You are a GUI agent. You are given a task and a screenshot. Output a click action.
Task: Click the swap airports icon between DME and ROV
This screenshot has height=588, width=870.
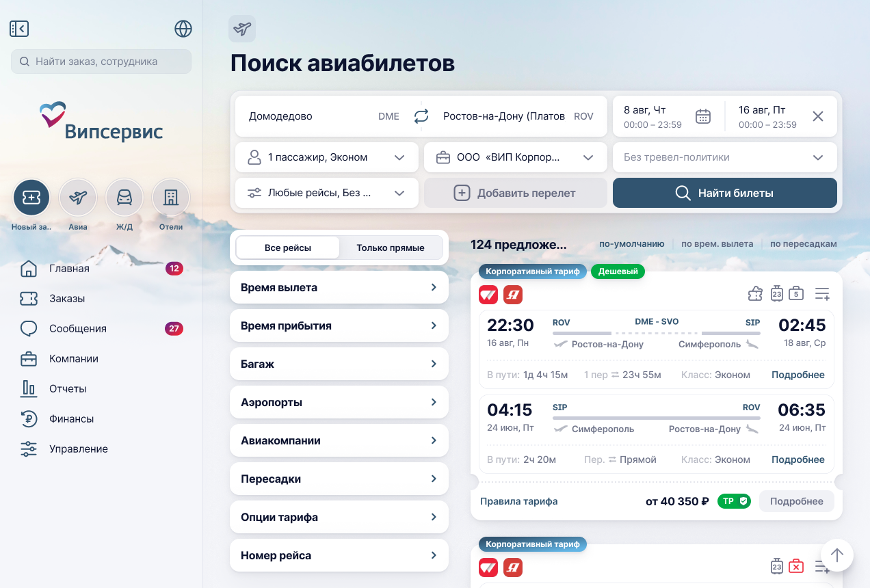420,116
